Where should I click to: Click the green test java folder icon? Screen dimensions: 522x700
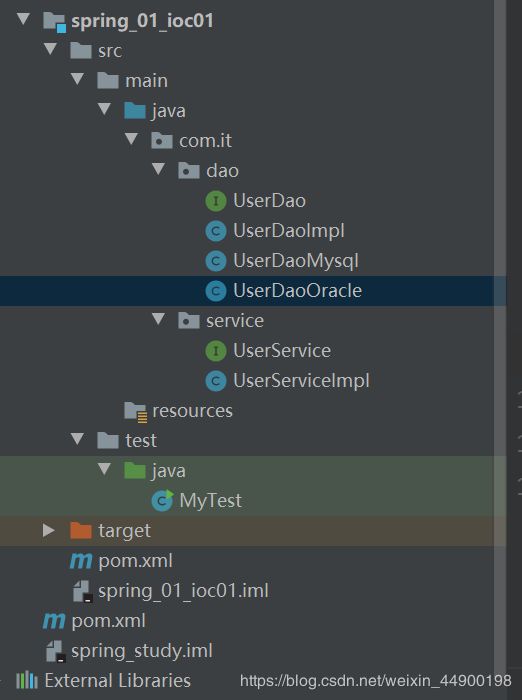pos(135,471)
